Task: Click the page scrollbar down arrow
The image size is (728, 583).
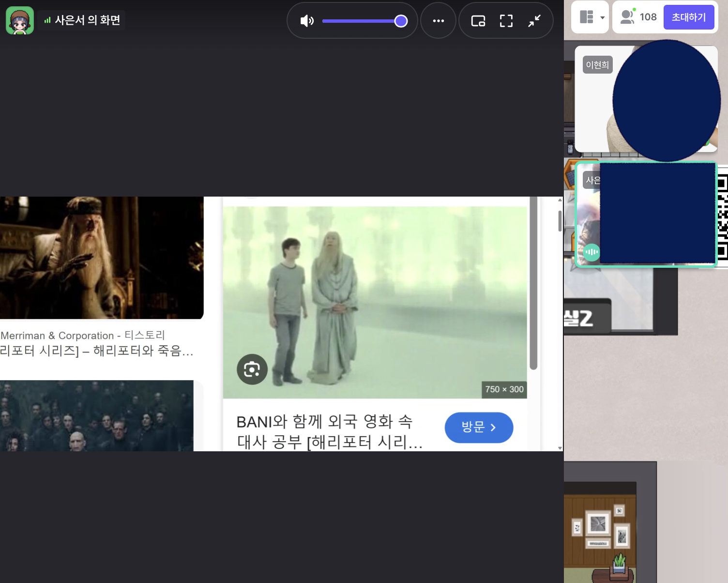Action: tap(560, 448)
